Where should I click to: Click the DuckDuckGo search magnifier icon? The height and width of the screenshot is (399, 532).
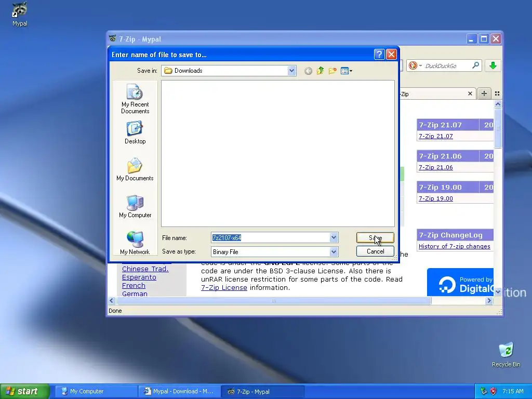coord(476,65)
